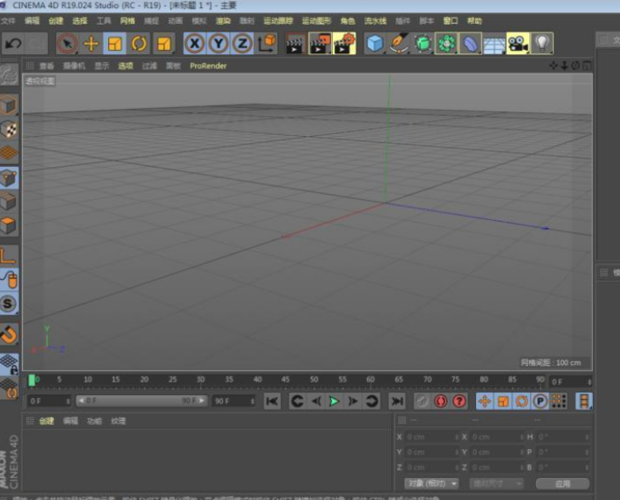The image size is (620, 500).
Task: Open the purple Bend deformer icon
Action: 470,43
